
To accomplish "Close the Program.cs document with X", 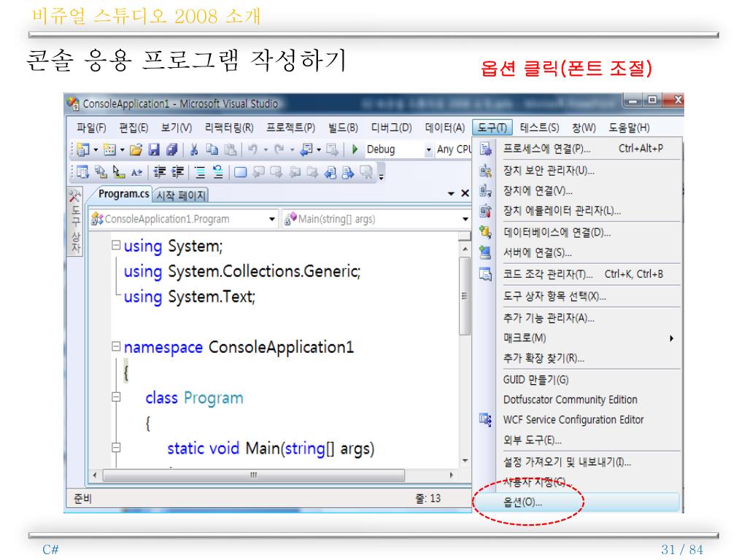I will [x=465, y=193].
